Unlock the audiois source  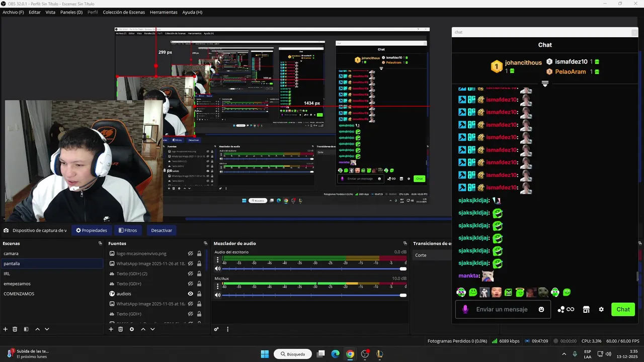pyautogui.click(x=199, y=294)
